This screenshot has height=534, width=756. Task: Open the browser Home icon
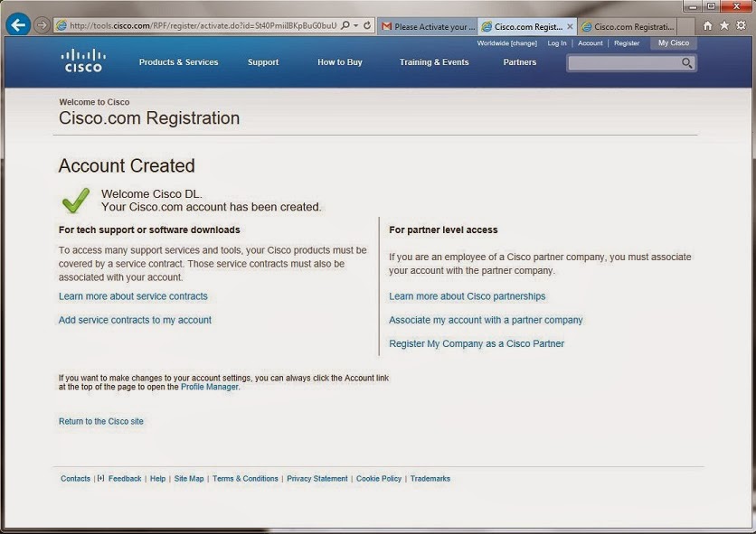click(x=707, y=26)
